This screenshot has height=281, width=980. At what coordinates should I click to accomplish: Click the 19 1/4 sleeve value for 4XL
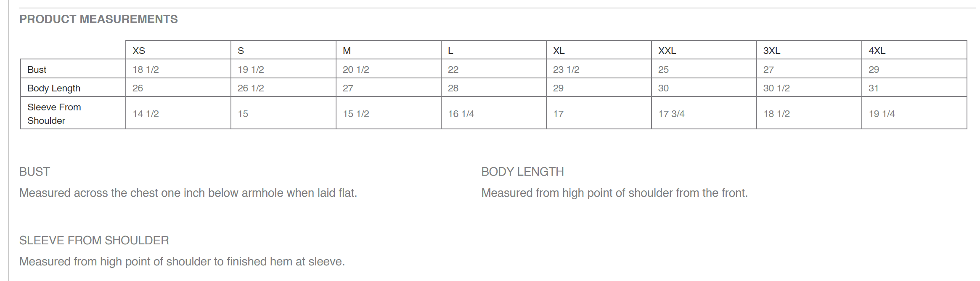pos(882,114)
